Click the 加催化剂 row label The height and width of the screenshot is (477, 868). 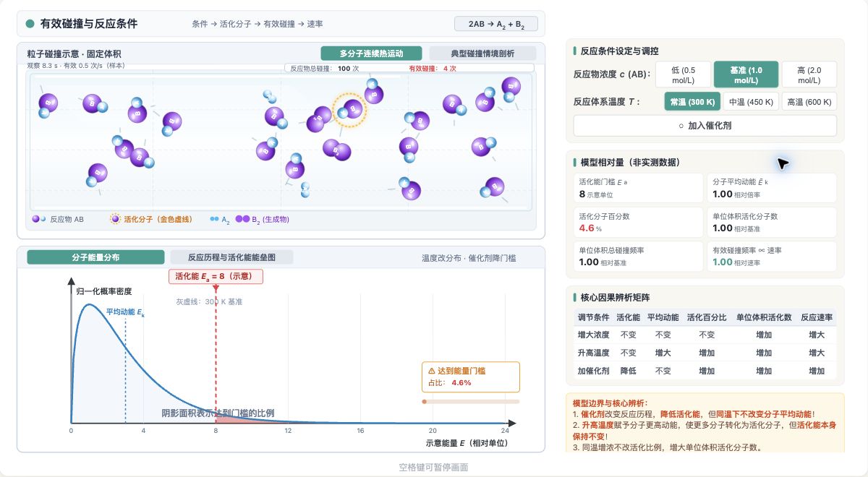[593, 371]
